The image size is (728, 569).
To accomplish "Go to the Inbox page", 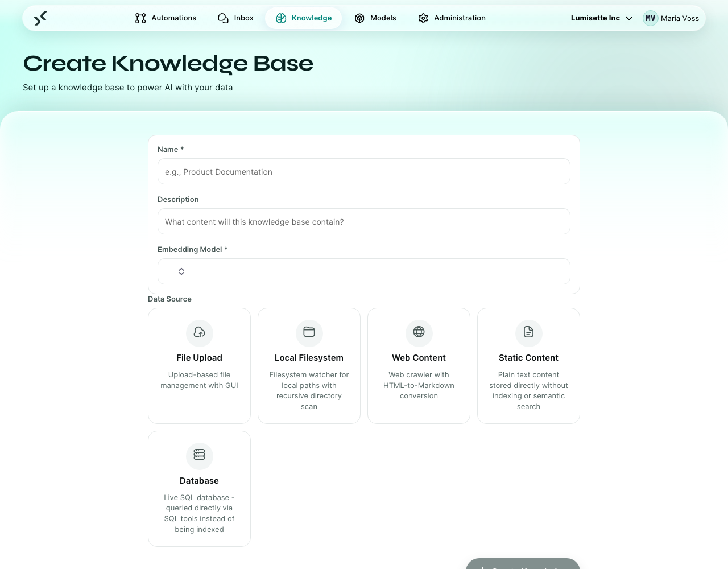I will pyautogui.click(x=235, y=18).
